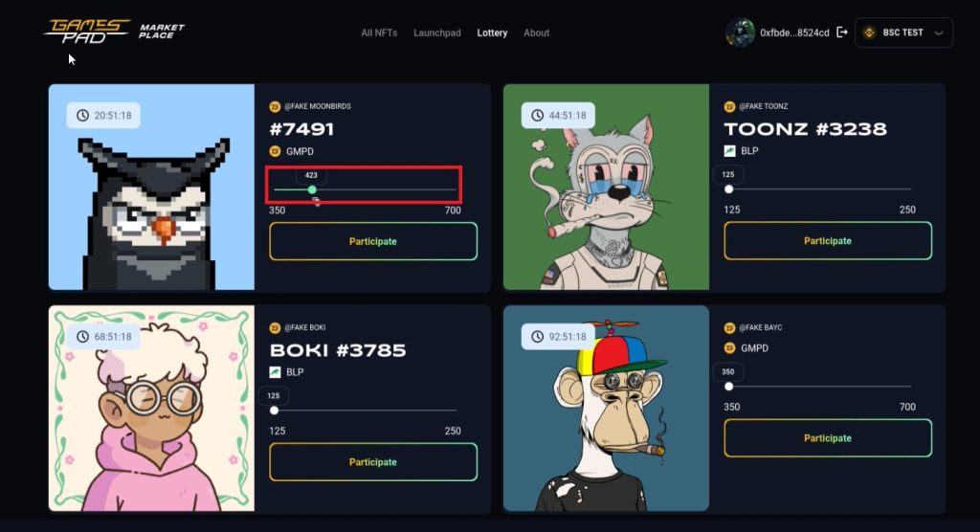Image resolution: width=980 pixels, height=532 pixels.
Task: Click the logout arrow icon
Action: 842,32
